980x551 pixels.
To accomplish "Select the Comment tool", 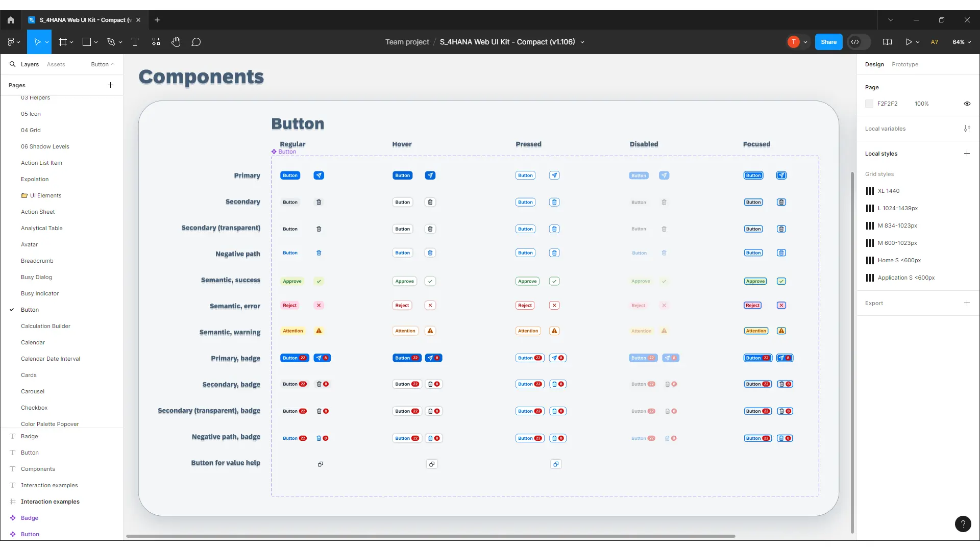I will tap(196, 42).
